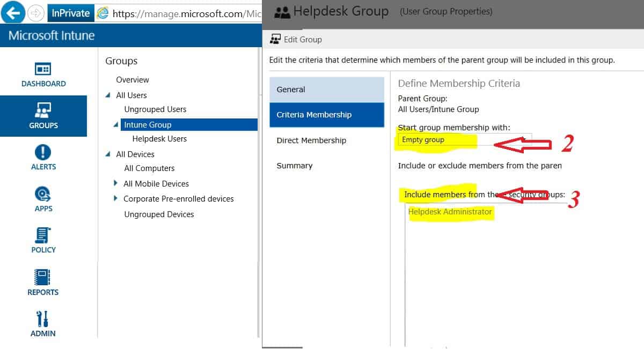Open the Policy workspace icon
This screenshot has width=644, height=349.
(43, 235)
